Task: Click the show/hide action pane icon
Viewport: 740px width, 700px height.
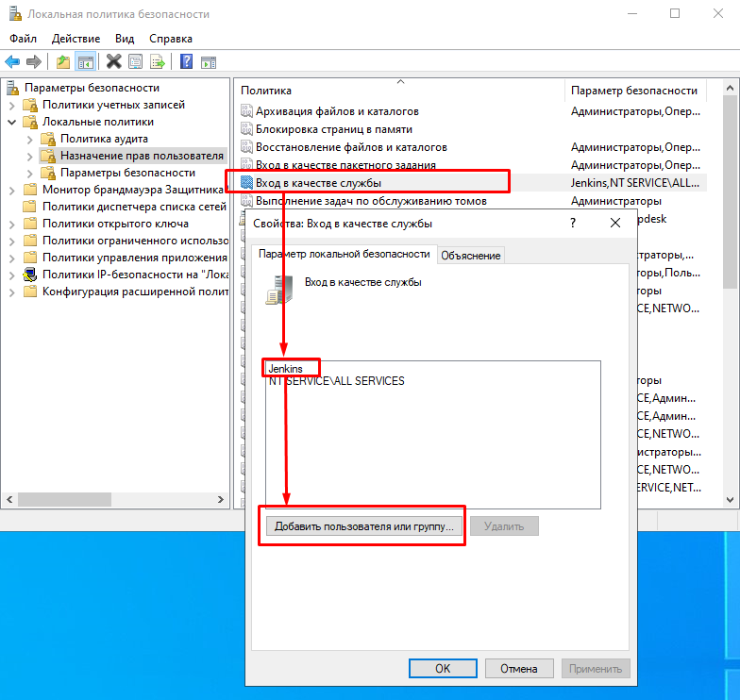Action: tap(209, 61)
